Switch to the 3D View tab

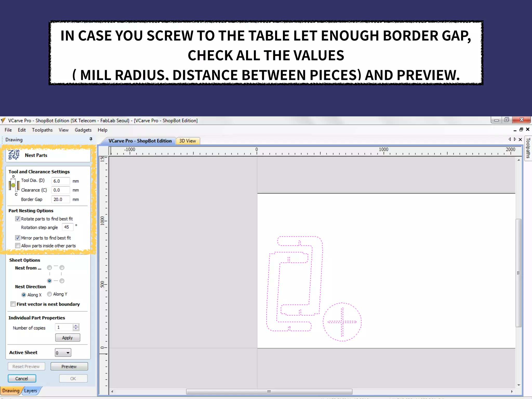pyautogui.click(x=188, y=141)
